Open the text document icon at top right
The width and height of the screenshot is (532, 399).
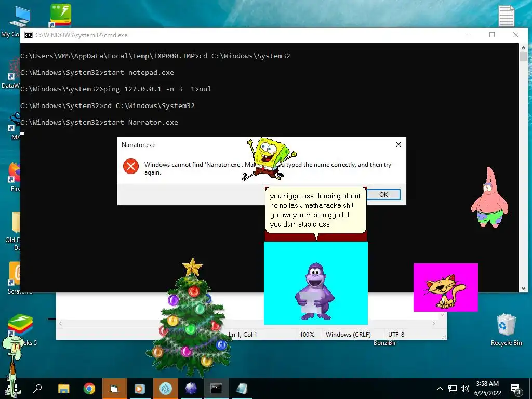coord(506,16)
